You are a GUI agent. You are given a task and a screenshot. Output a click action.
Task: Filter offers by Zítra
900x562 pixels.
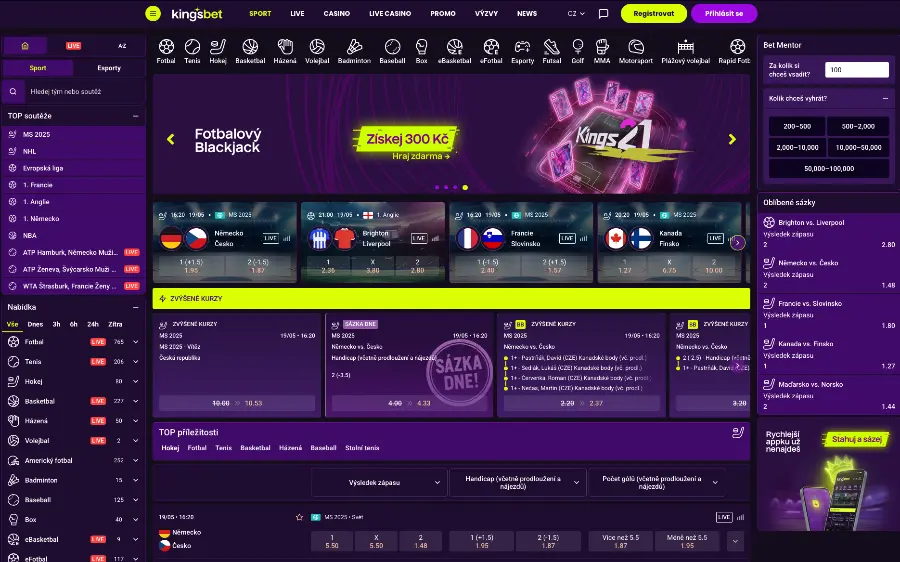tap(115, 324)
